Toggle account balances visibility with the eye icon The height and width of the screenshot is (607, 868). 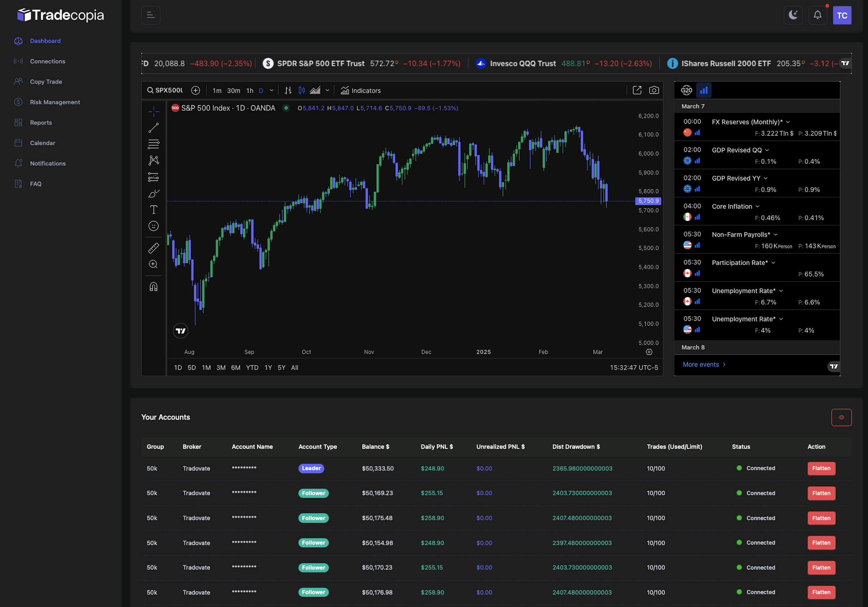[x=841, y=417]
